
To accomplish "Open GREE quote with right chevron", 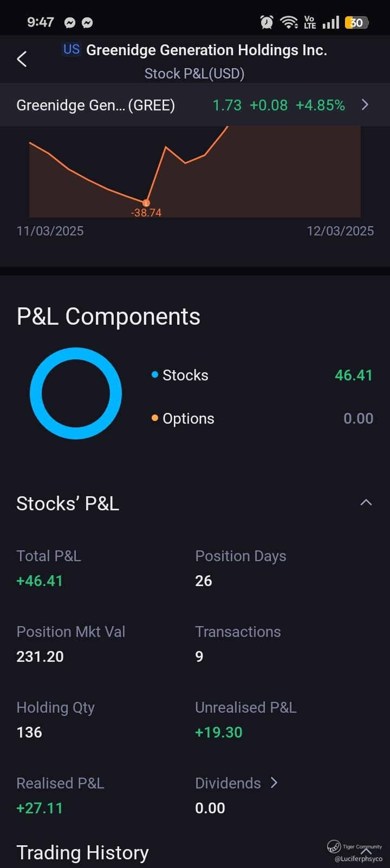I will (x=365, y=104).
